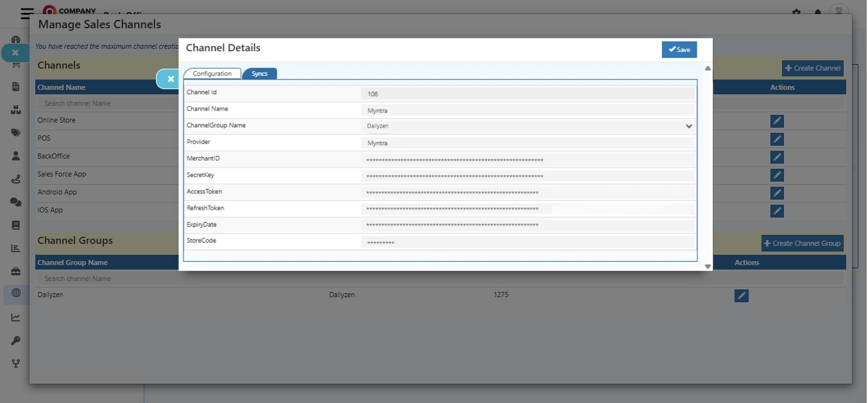Click the channel name search field
The height and width of the screenshot is (403, 868).
point(90,103)
